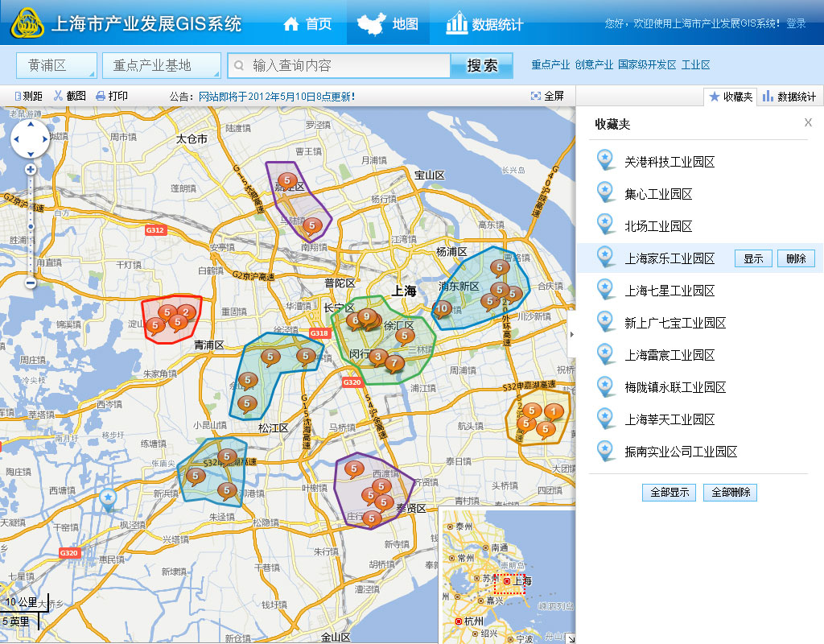The image size is (824, 644).
Task: Open the 数据统计 top navigation menu
Action: (x=484, y=23)
